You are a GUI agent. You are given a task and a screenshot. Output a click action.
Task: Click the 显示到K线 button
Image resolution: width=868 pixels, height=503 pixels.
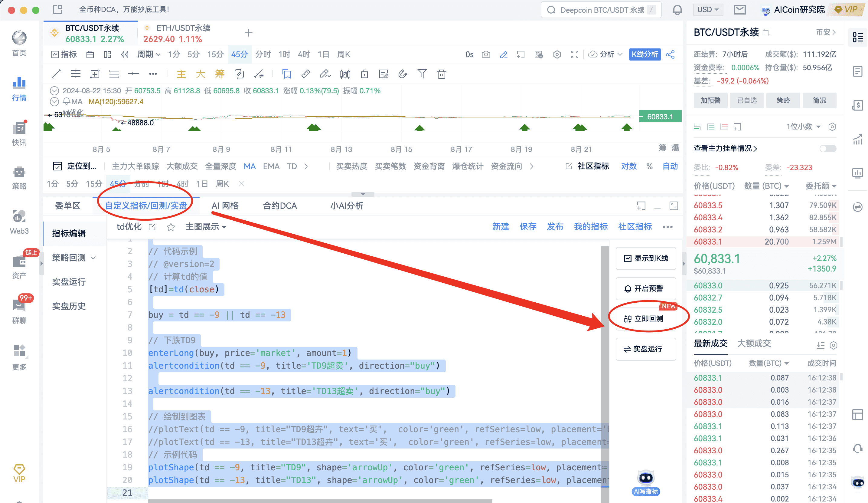[646, 258]
